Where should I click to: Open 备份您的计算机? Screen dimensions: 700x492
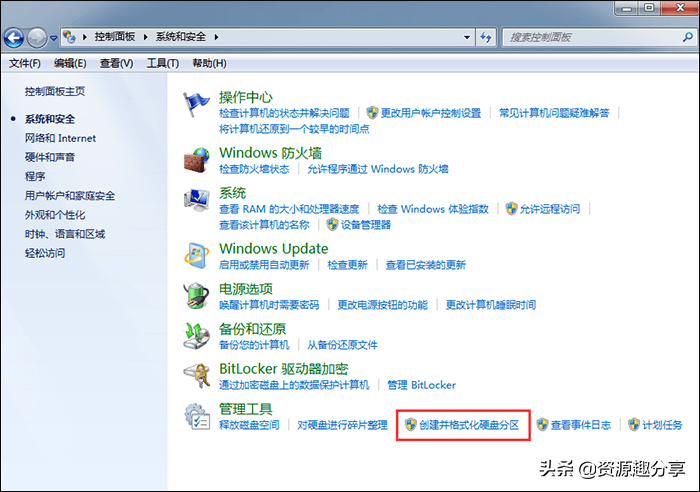pos(254,345)
